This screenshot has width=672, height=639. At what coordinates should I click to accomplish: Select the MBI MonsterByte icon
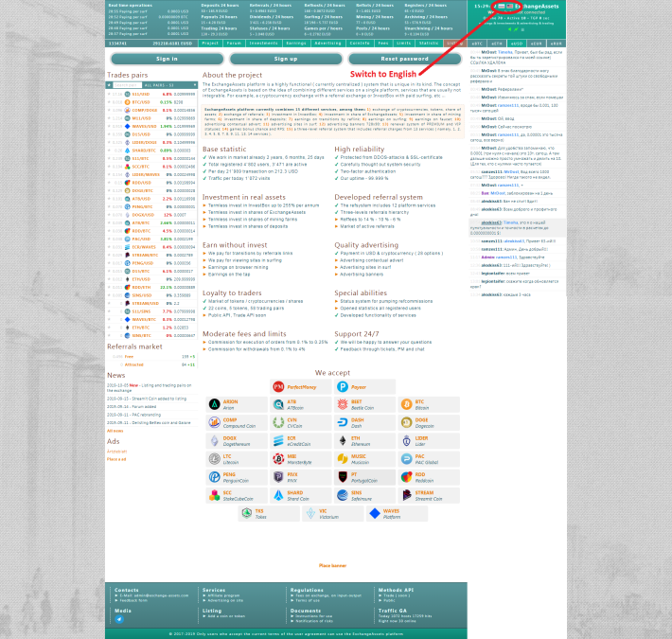point(278,459)
